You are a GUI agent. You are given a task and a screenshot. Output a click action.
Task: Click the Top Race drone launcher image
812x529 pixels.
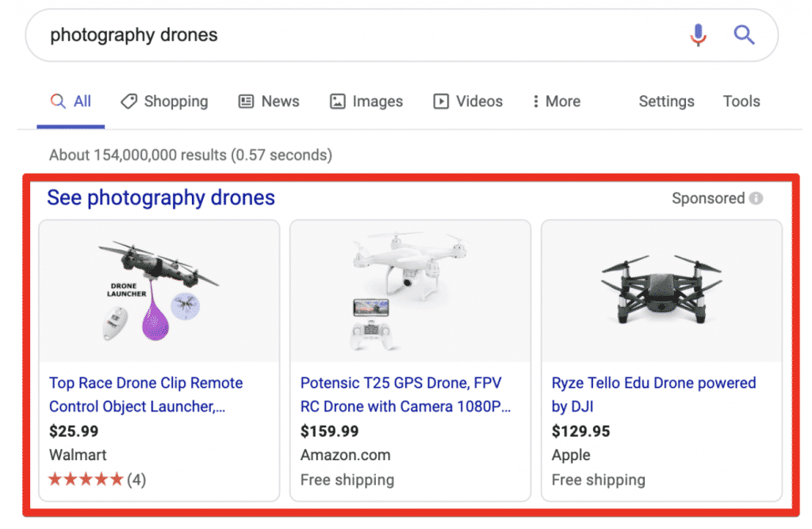coord(159,290)
